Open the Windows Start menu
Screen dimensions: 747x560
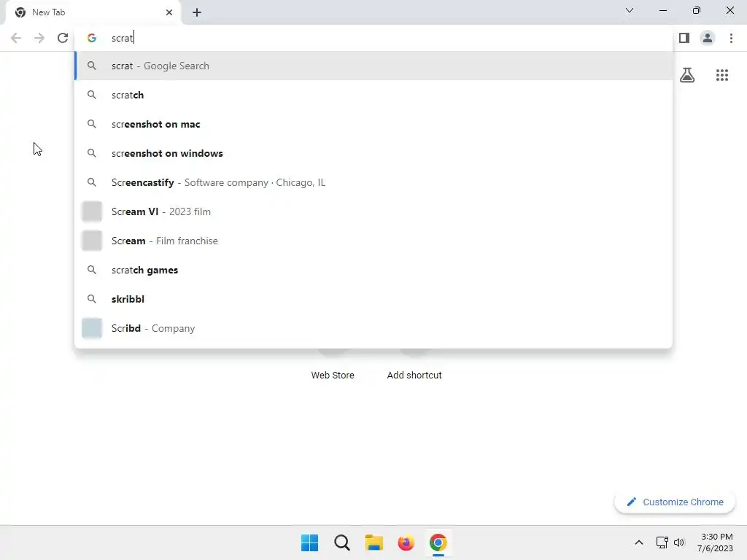(x=309, y=542)
